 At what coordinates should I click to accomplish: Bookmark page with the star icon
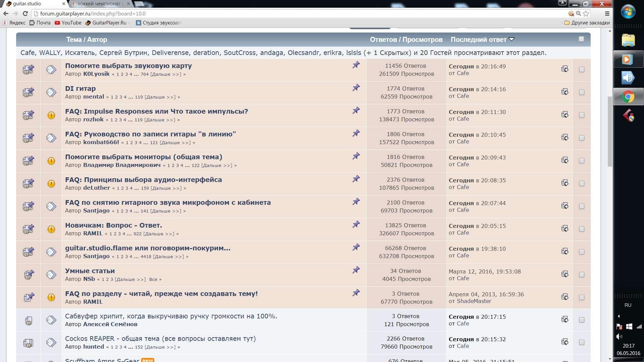pos(586,13)
